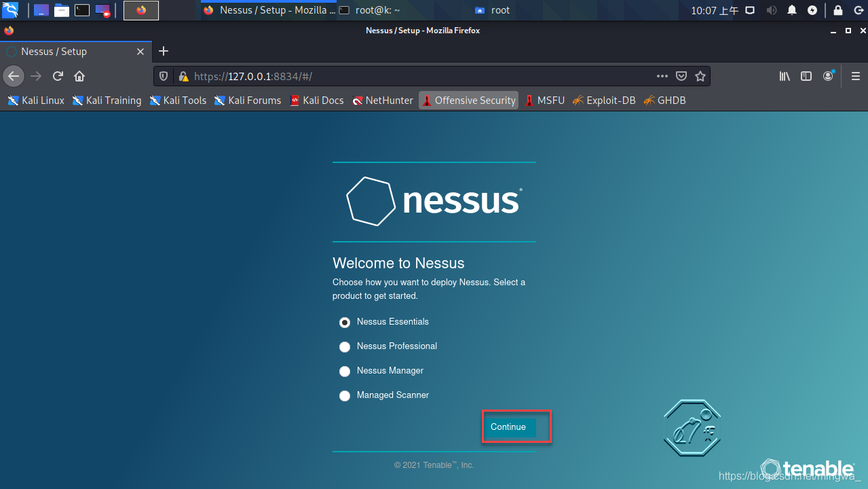Close the Nessus / Setup tab

pyautogui.click(x=140, y=52)
